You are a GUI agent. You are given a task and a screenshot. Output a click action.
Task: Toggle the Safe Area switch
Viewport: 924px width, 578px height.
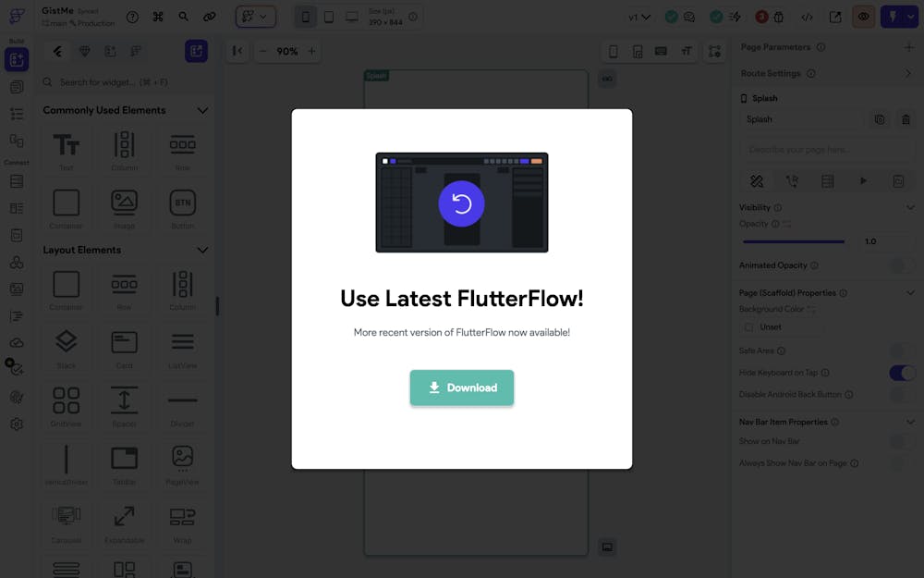click(902, 350)
